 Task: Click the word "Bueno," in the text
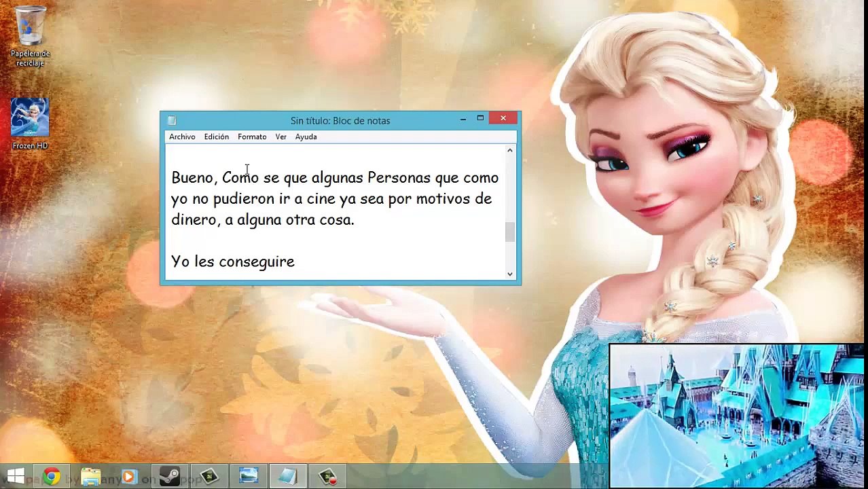[194, 178]
